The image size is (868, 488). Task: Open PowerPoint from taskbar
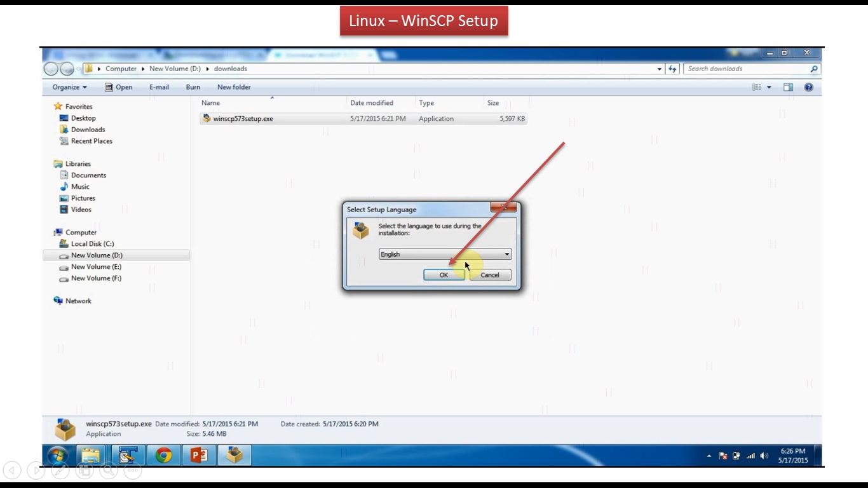tap(200, 455)
